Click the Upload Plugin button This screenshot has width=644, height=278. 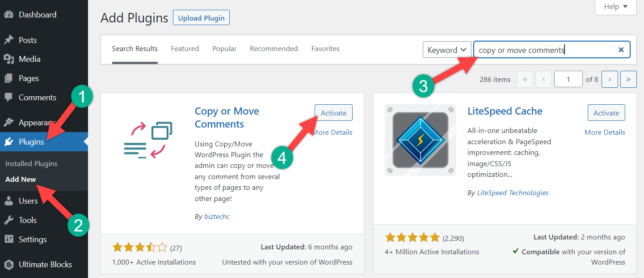(201, 18)
